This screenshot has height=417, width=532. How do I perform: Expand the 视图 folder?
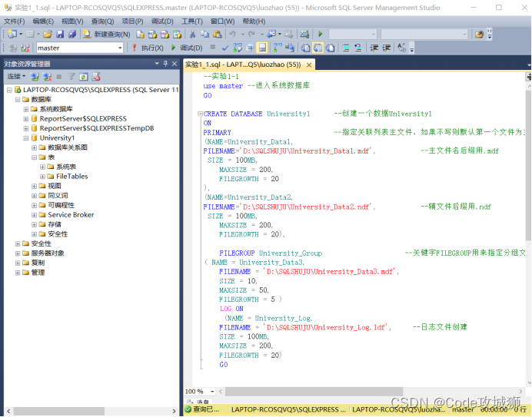tap(35, 186)
